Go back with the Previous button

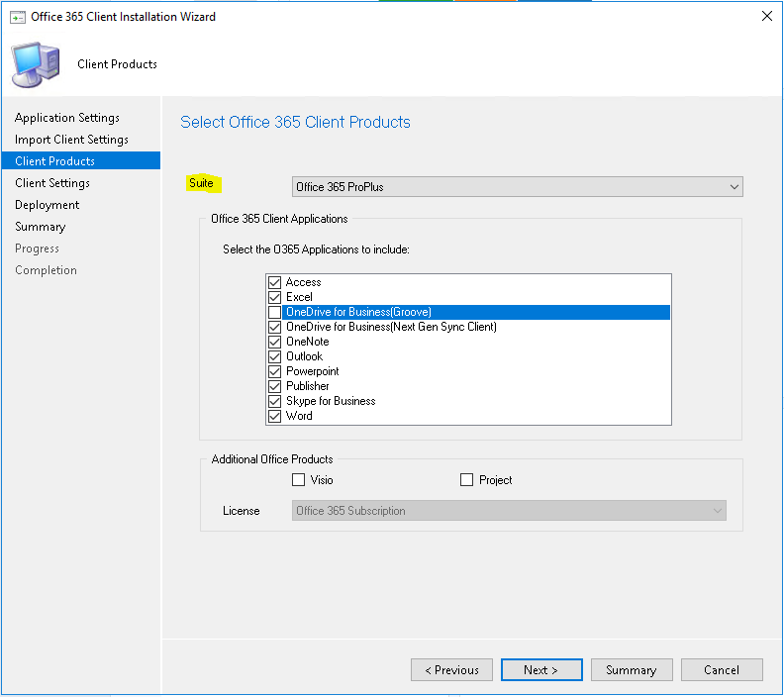[x=451, y=670]
